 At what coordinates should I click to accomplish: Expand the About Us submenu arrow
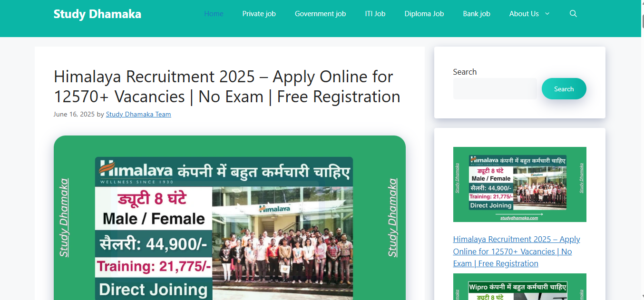pyautogui.click(x=547, y=14)
